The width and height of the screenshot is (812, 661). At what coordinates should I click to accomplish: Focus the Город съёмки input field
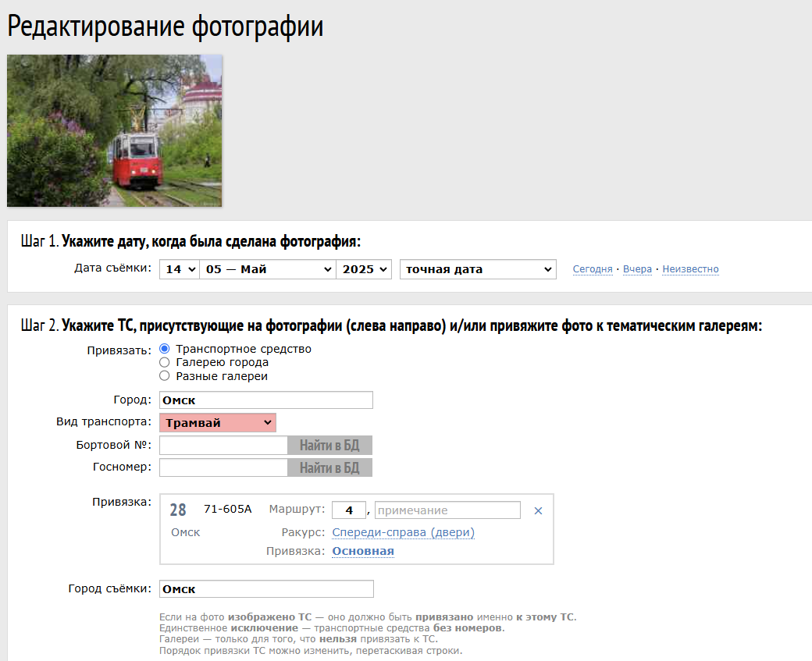(x=266, y=589)
